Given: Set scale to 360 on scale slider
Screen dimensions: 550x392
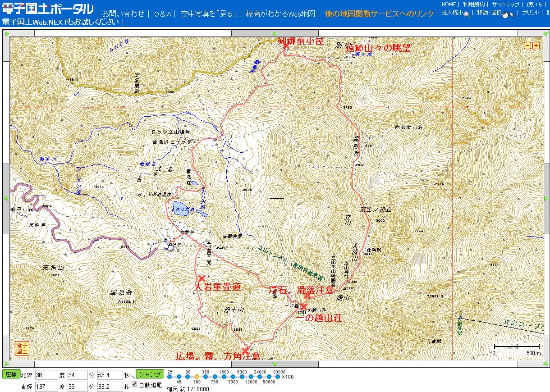Looking at the screenshot, I should (206, 376).
